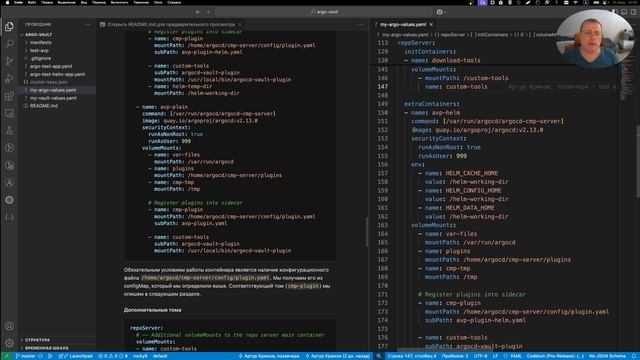Click Codeium Pre-Release status item
This screenshot has width=640, height=360.
click(555, 356)
